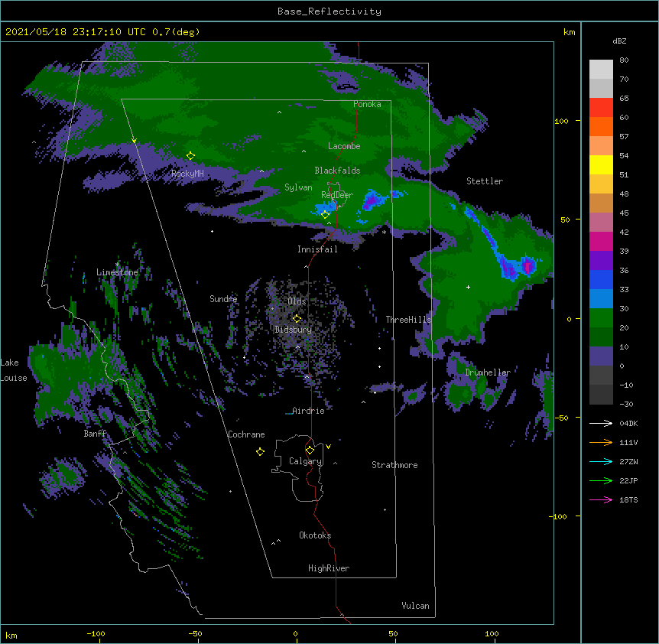This screenshot has height=644, width=659.
Task: Select the yellow diamond marker below Cochrane
Action: click(260, 452)
